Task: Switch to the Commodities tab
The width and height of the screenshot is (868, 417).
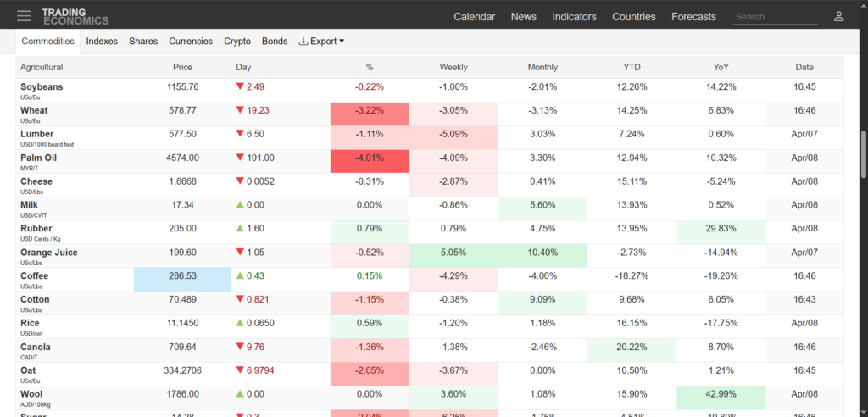Action: (47, 41)
